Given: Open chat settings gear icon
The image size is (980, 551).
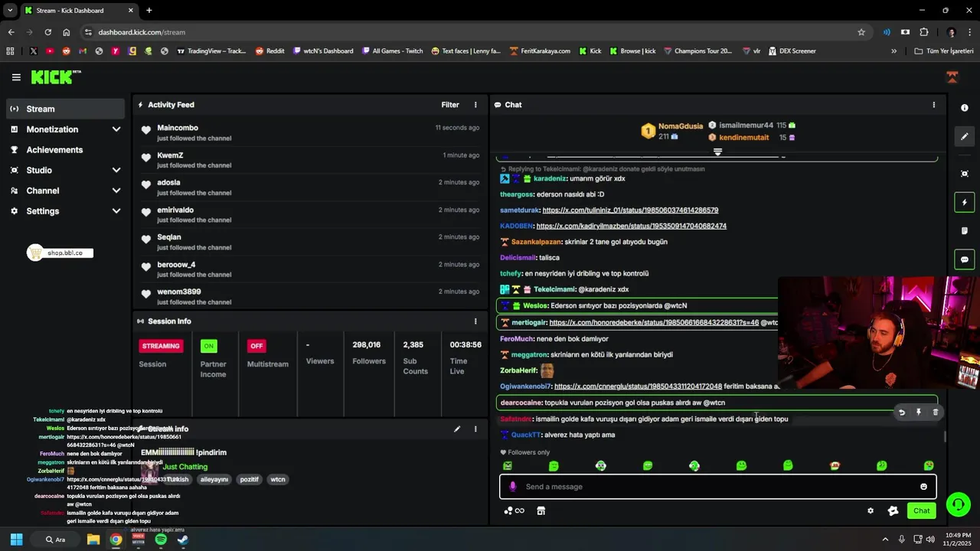Looking at the screenshot, I should [x=871, y=511].
